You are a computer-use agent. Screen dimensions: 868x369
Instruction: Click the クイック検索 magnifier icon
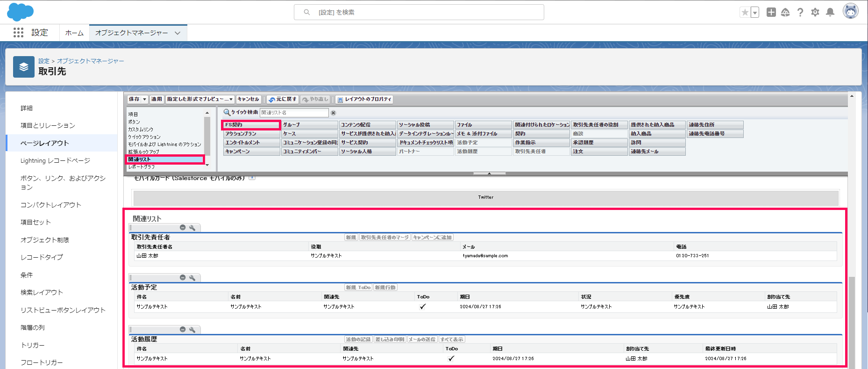[227, 112]
